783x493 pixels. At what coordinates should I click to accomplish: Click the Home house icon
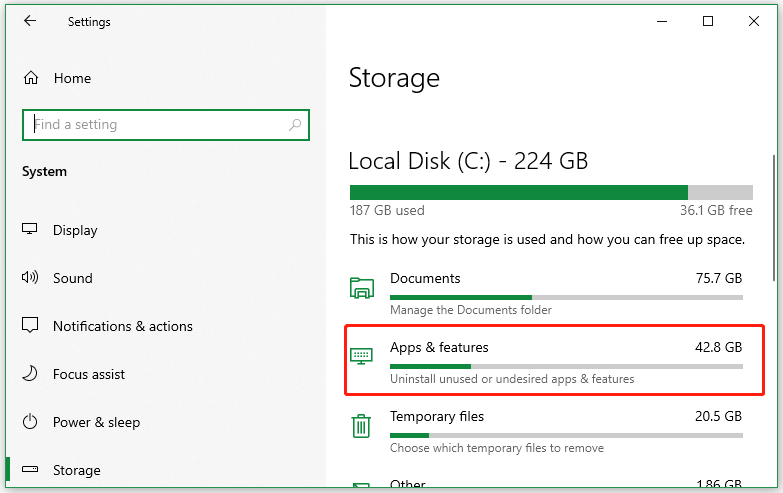(31, 78)
